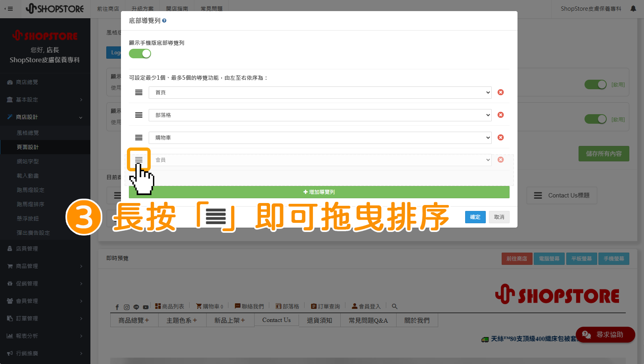Open the notification bell icon
The width and height of the screenshot is (644, 364).
pyautogui.click(x=633, y=9)
